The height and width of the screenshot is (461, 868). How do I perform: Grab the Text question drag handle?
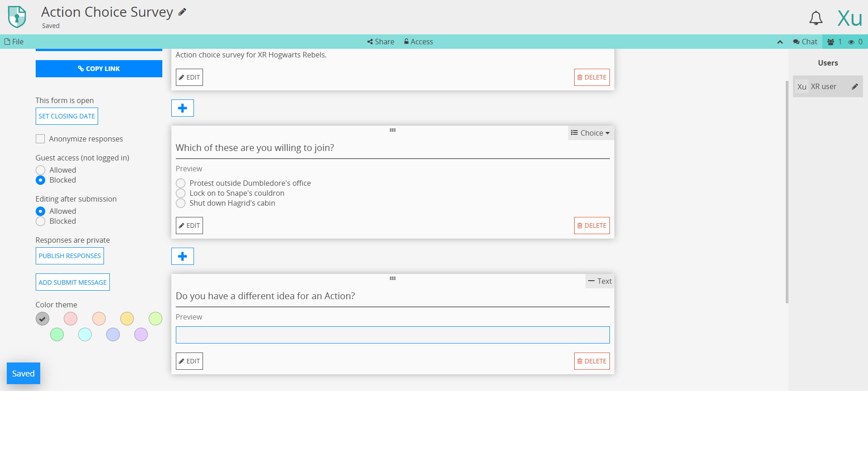click(x=392, y=278)
